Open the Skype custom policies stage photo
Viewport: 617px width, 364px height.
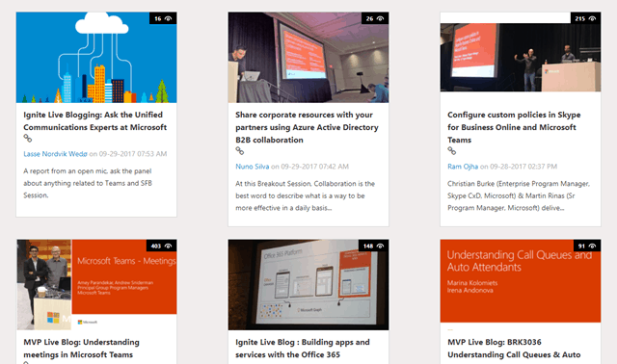point(521,58)
